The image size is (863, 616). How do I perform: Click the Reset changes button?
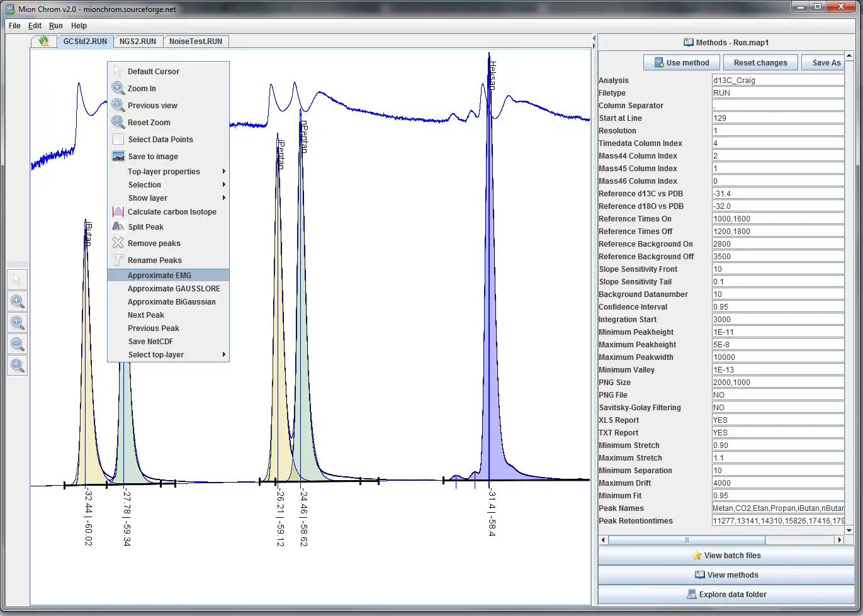(x=760, y=63)
